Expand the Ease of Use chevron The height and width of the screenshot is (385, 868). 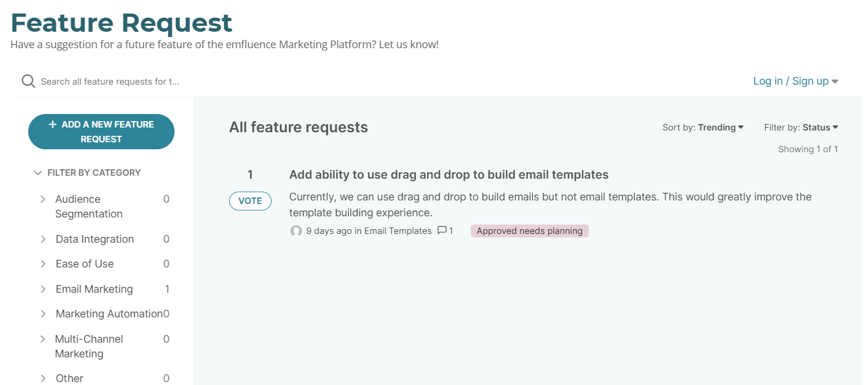point(43,264)
